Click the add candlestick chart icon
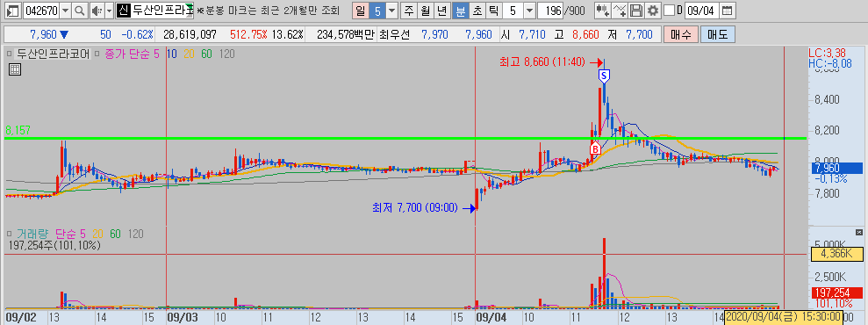The height and width of the screenshot is (325, 868). click(603, 10)
